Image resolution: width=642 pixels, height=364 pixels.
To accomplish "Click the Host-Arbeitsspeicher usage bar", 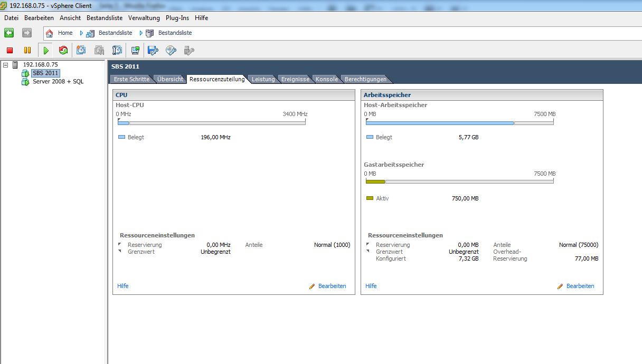I will pos(460,123).
